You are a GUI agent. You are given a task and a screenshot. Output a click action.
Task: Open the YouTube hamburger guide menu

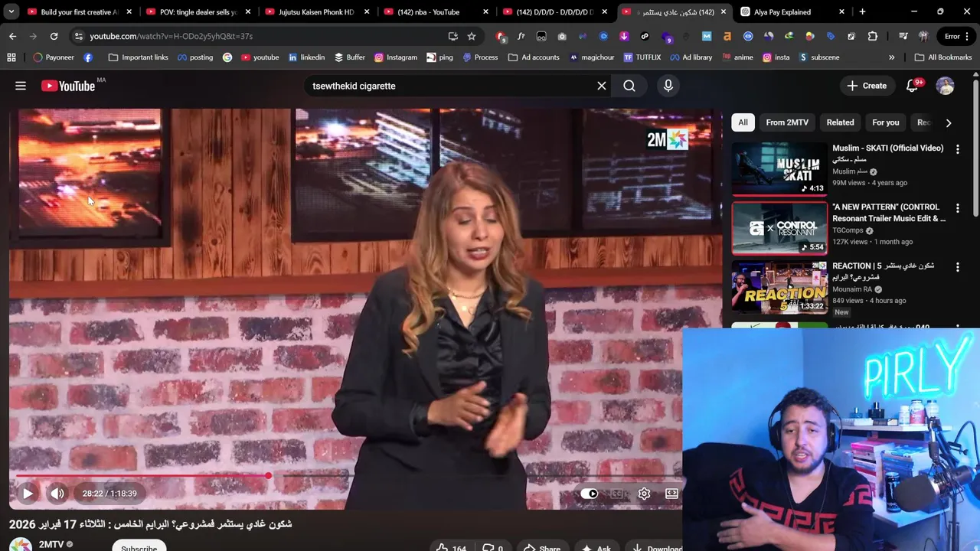(x=21, y=86)
